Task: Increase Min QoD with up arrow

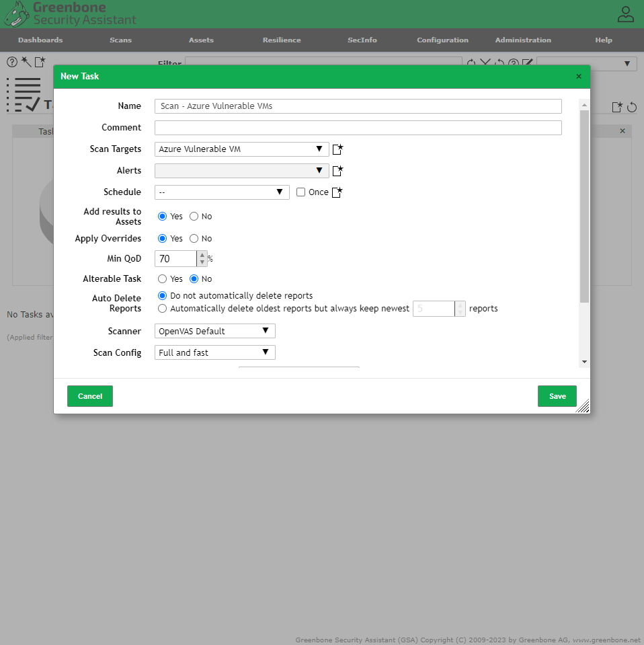Action: (202, 256)
